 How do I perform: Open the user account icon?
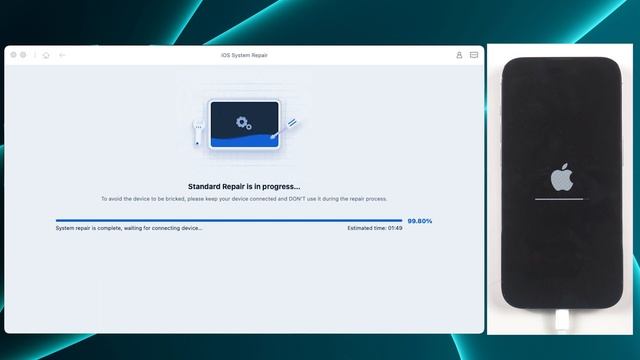459,55
